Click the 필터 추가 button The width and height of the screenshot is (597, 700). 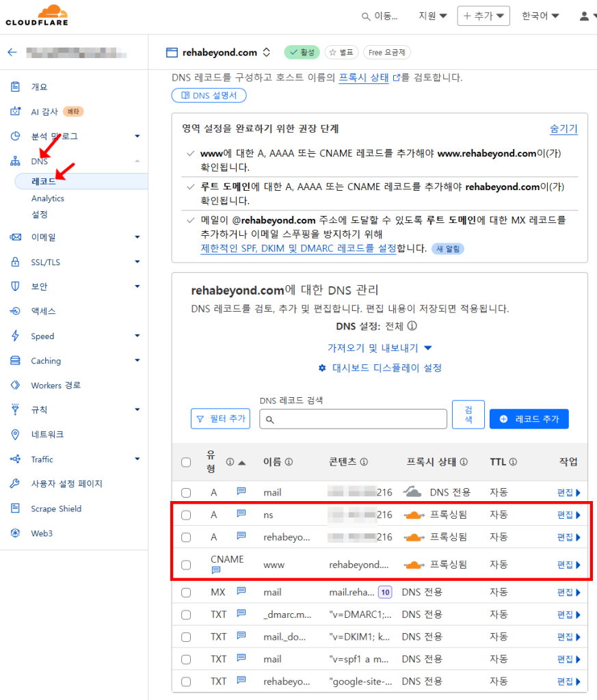tap(221, 419)
